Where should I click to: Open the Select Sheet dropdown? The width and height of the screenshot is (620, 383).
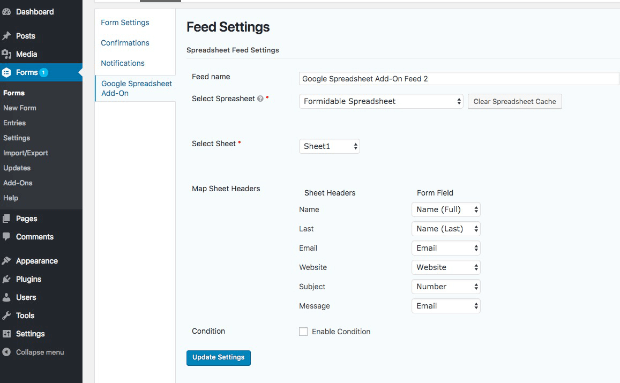(x=329, y=146)
